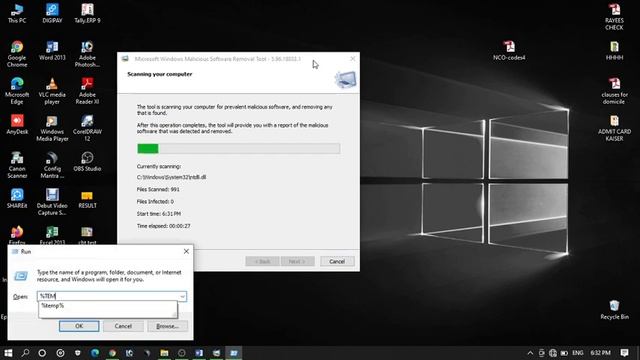This screenshot has width=640, height=360.
Task: Click the 6:32 PM taskbar clock
Action: point(600,353)
